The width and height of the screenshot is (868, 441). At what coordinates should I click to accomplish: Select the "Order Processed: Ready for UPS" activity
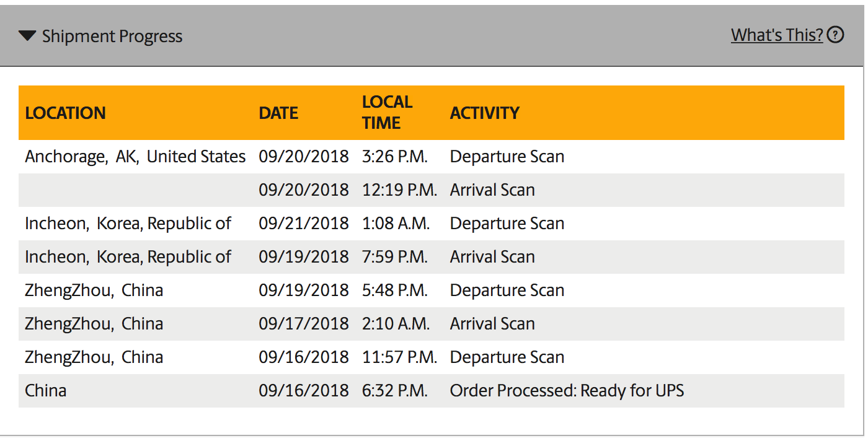[x=567, y=391]
